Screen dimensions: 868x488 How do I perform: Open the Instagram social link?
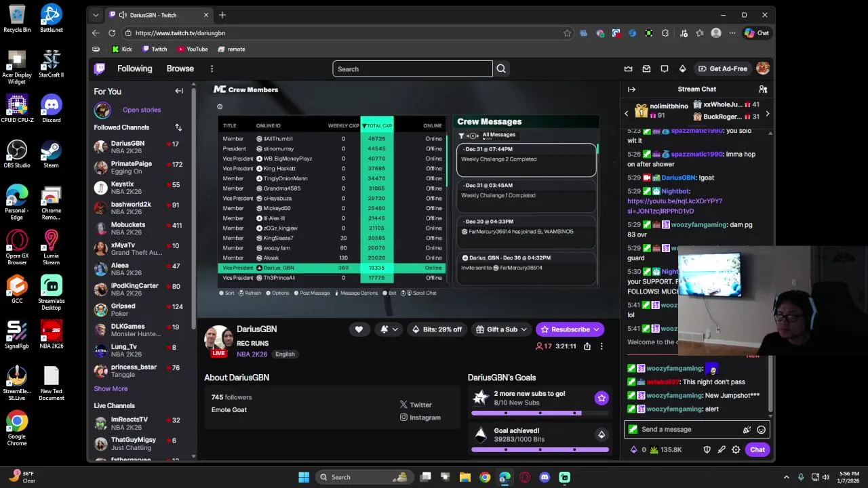pyautogui.click(x=420, y=418)
